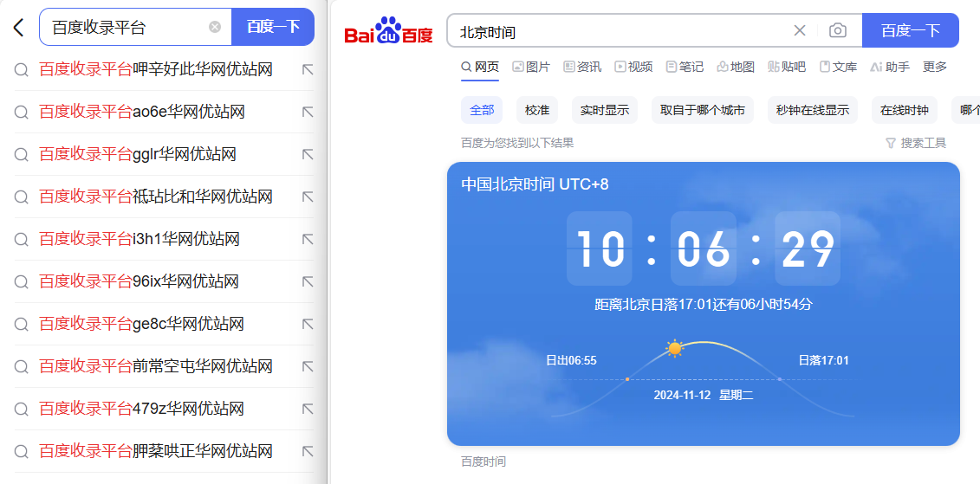Click the 日落17:01 label on the curve
The width and height of the screenshot is (980, 484).
point(824,360)
